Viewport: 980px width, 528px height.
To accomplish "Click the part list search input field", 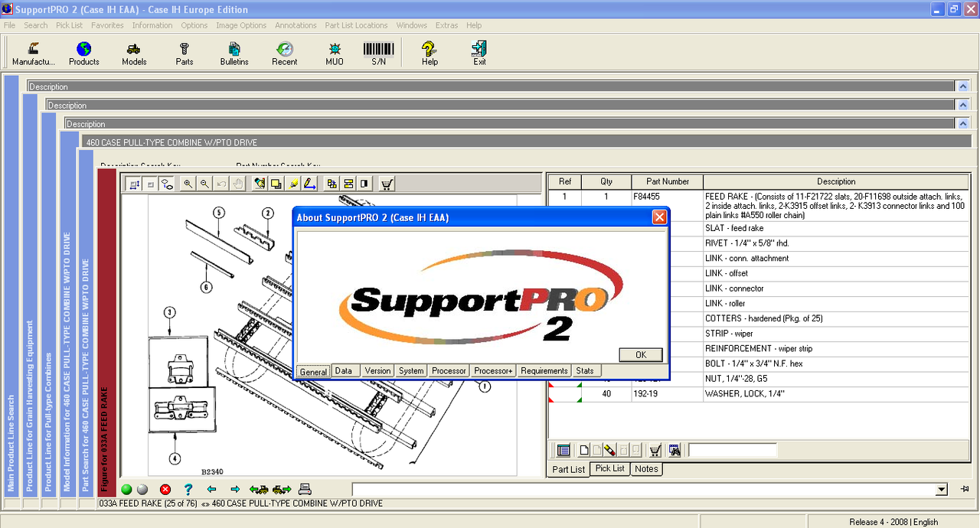I will pos(733,450).
